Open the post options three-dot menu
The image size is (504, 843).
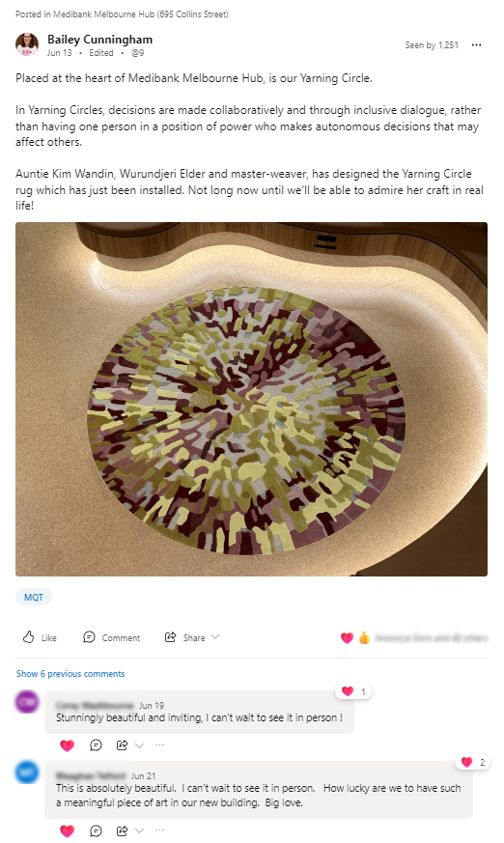(x=476, y=45)
